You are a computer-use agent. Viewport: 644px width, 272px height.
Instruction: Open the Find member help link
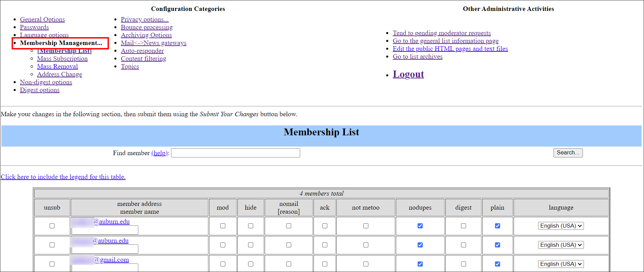point(159,153)
